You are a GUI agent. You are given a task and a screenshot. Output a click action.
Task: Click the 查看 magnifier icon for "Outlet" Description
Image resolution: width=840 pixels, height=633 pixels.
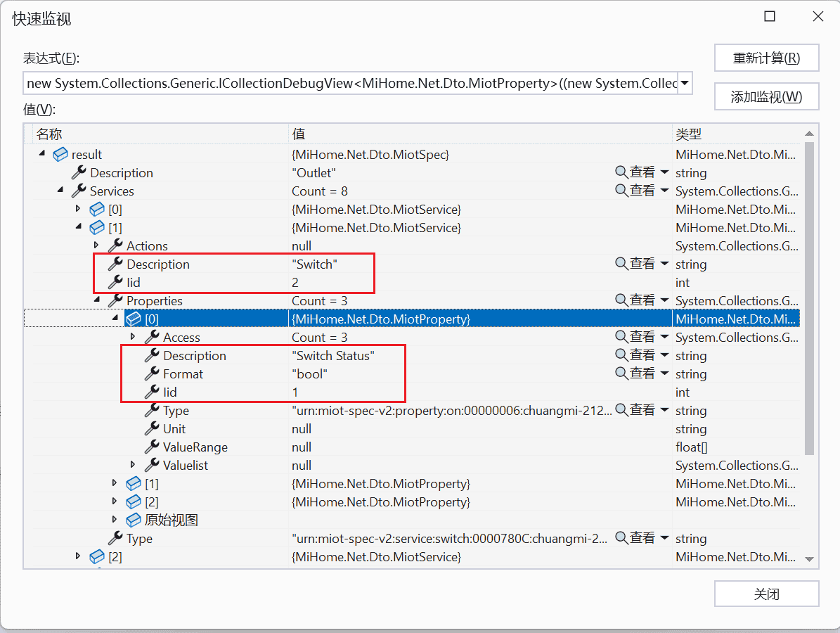(619, 172)
